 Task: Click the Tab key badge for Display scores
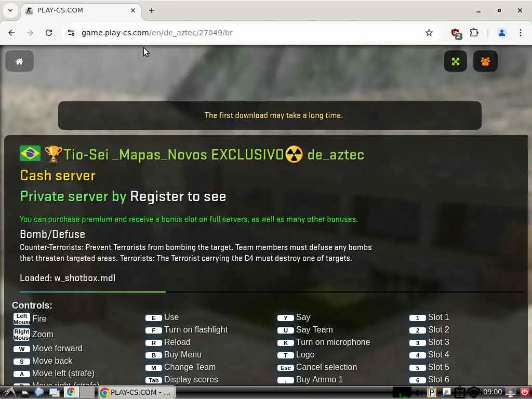154,380
